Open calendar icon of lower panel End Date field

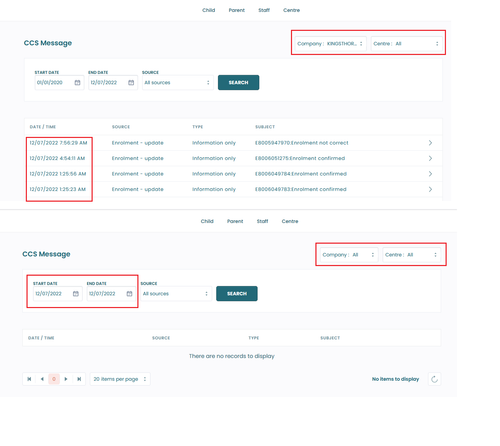click(129, 294)
